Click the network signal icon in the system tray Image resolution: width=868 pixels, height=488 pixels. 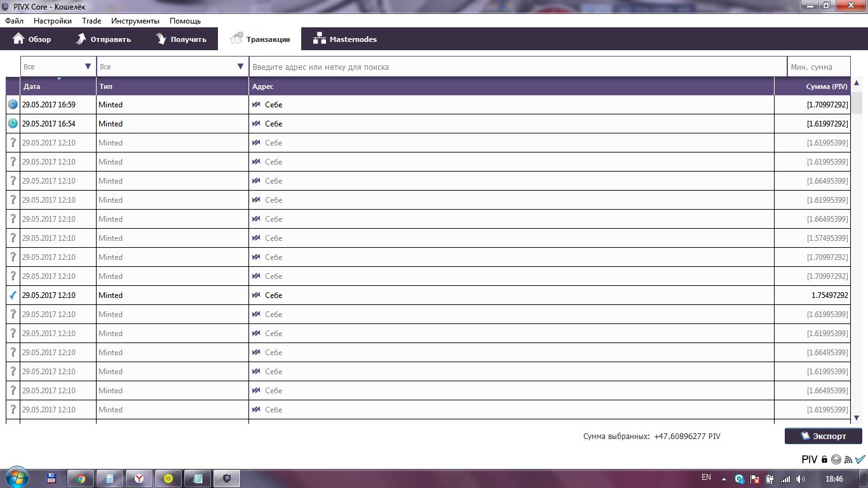pyautogui.click(x=785, y=478)
